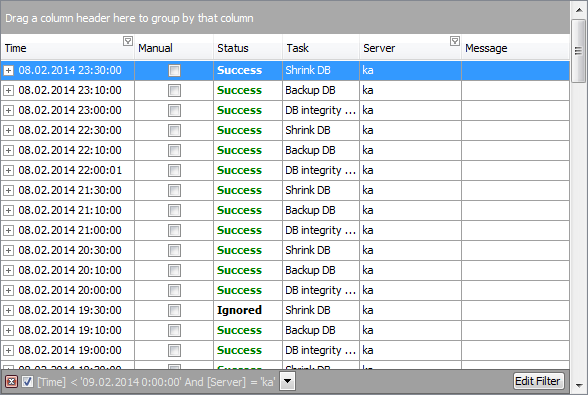This screenshot has width=588, height=395.
Task: Expand the 20:00:00 row details
Action: (8, 290)
